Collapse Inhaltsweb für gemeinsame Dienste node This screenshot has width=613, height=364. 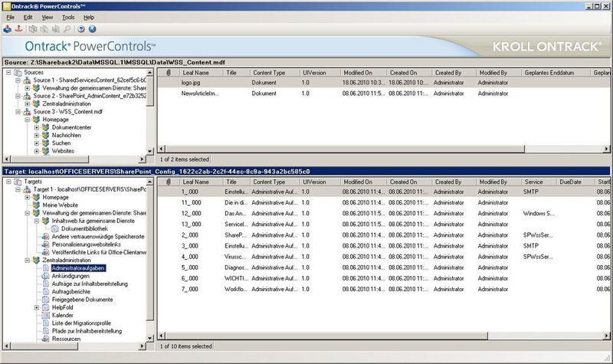click(36, 221)
